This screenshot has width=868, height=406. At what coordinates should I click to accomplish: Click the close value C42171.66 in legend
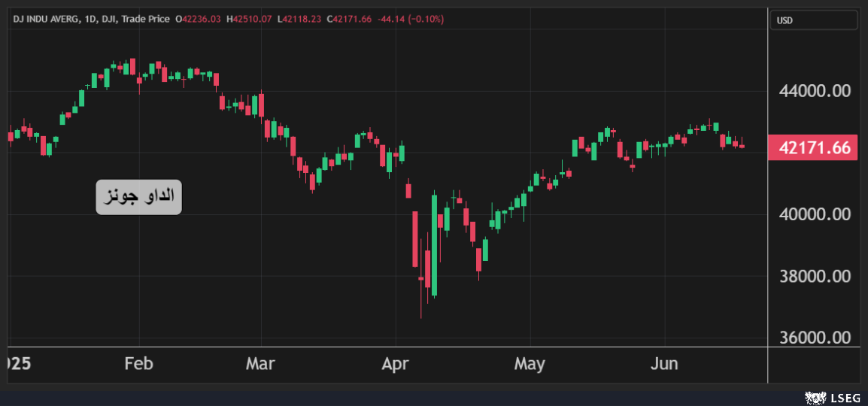coord(349,20)
